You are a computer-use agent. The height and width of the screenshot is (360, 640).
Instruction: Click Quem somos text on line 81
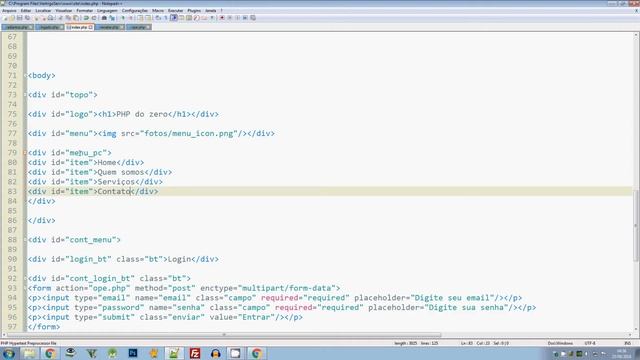121,172
